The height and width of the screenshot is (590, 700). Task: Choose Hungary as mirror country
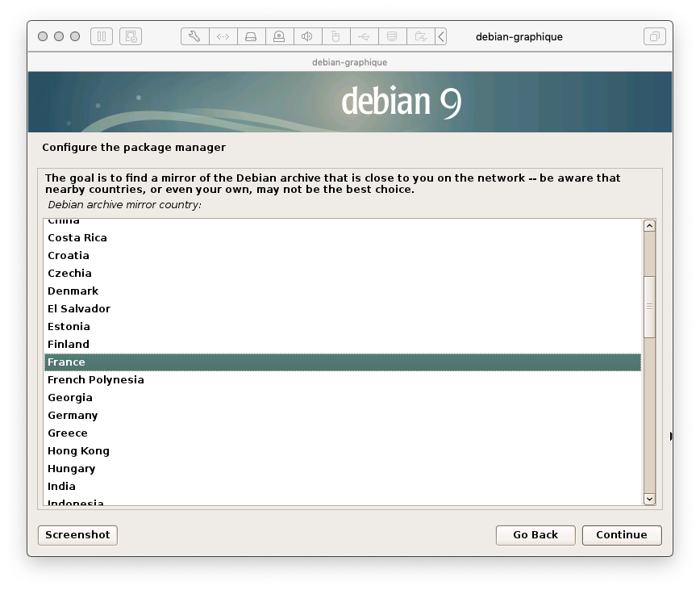coord(343,468)
